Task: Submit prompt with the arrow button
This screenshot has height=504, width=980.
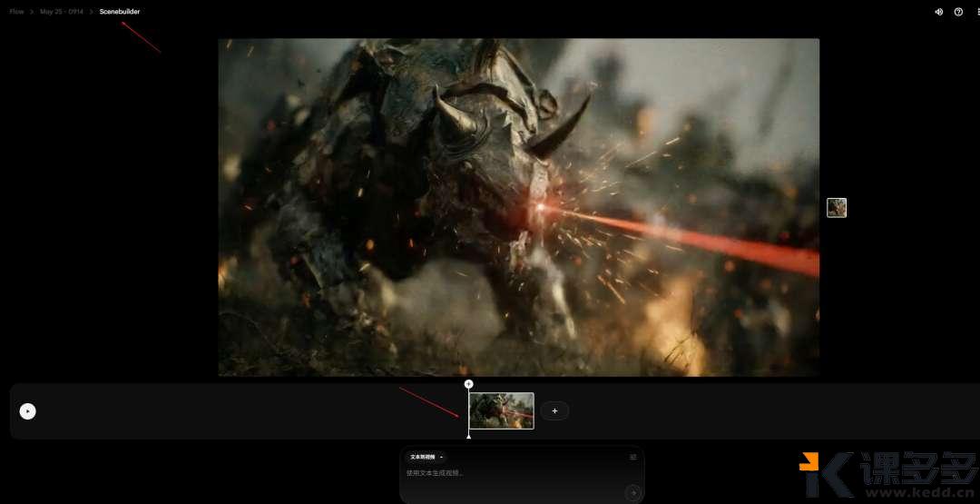Action: coord(633,493)
